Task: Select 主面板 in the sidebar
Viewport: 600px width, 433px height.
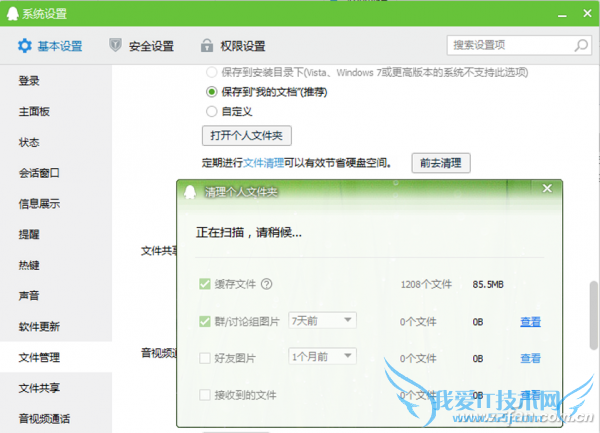Action: pyautogui.click(x=56, y=111)
